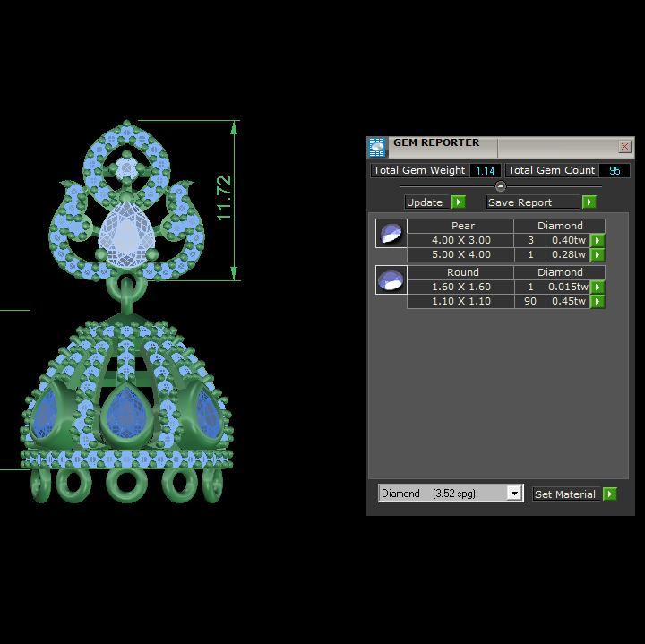Select the Round gem thumbnail

tap(391, 279)
